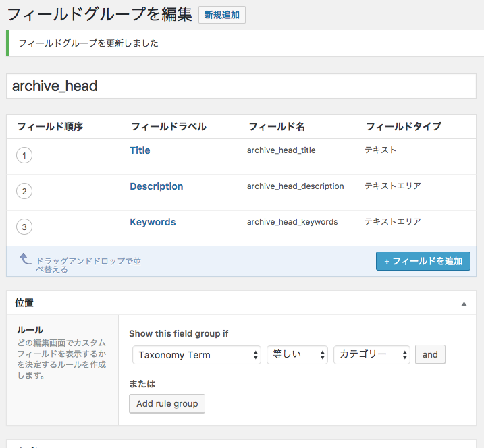Open the カテゴリー value dropdown
The height and width of the screenshot is (448, 484).
(372, 355)
